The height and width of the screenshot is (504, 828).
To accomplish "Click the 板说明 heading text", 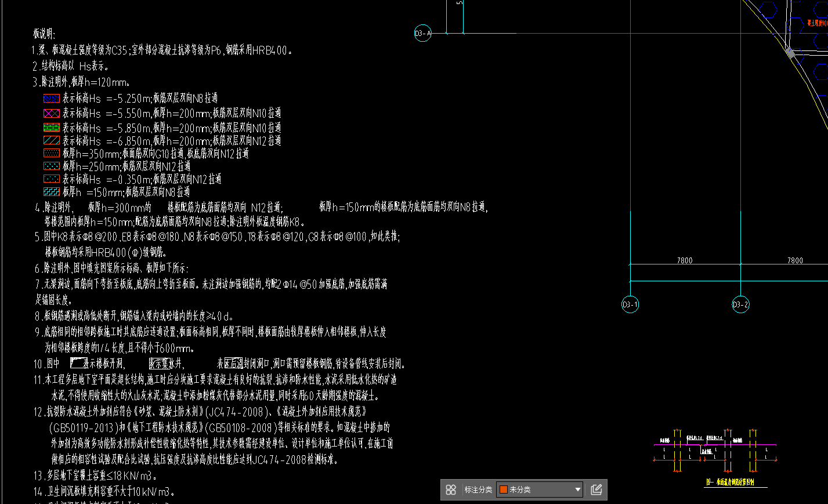I will (44, 34).
